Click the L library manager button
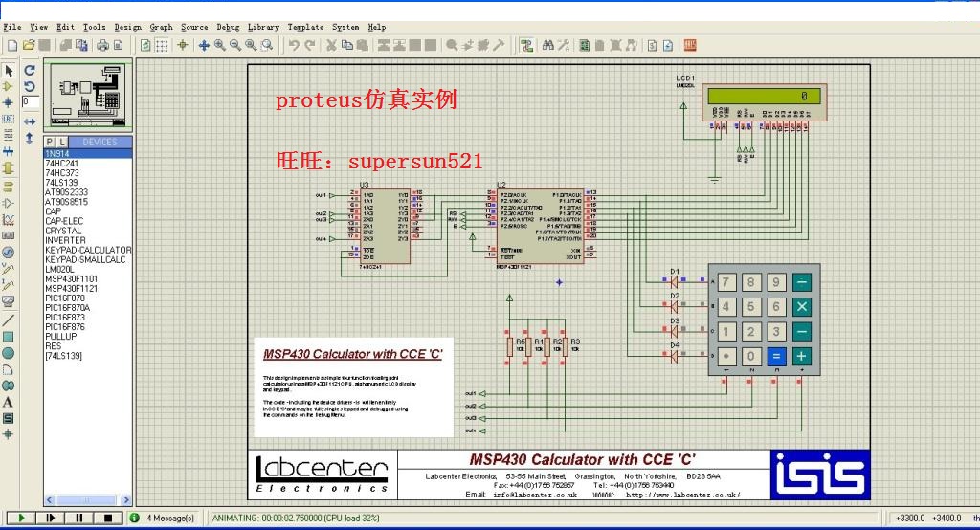 tap(62, 142)
